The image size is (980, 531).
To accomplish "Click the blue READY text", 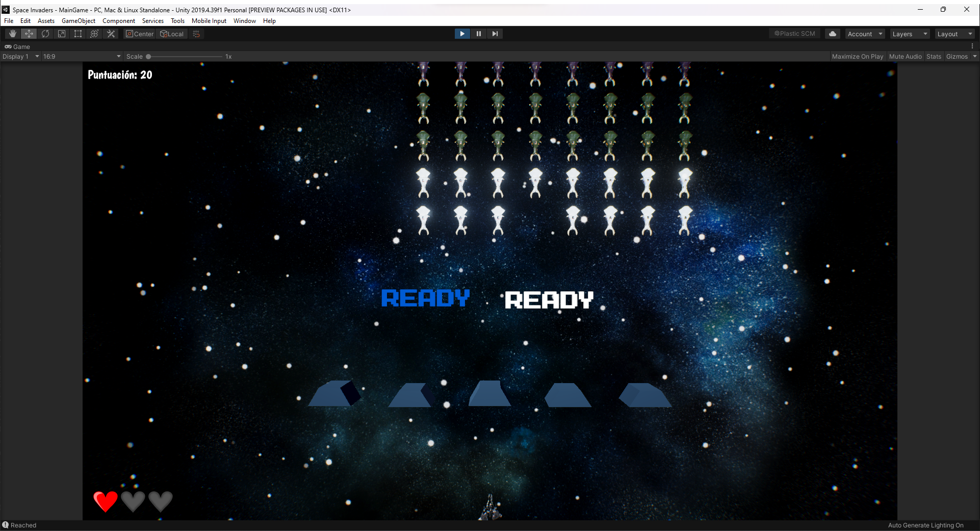I will [426, 298].
